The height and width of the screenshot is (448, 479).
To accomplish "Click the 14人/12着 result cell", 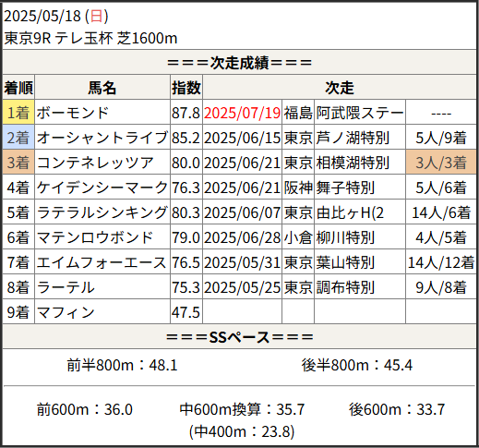I will coord(441,262).
